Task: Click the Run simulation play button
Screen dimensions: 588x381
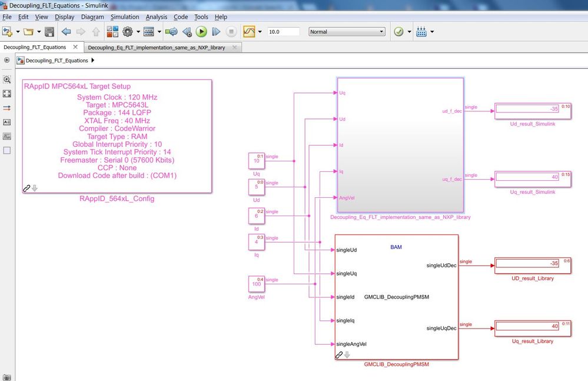Action: pos(201,32)
